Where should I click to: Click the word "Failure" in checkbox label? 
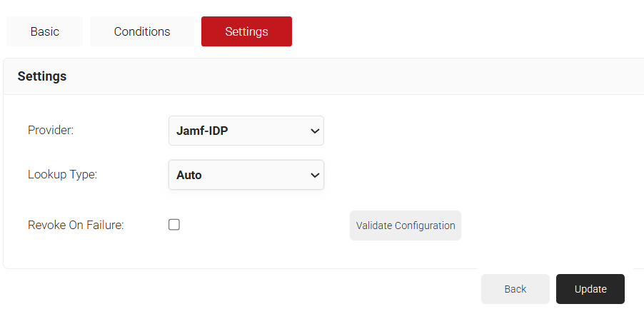pos(103,225)
